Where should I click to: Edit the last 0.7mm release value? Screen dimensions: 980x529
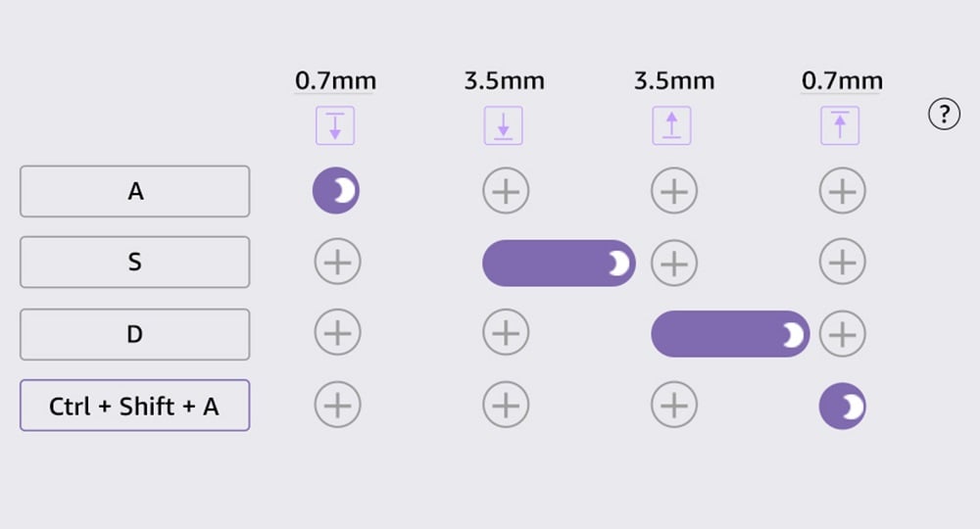click(x=842, y=81)
